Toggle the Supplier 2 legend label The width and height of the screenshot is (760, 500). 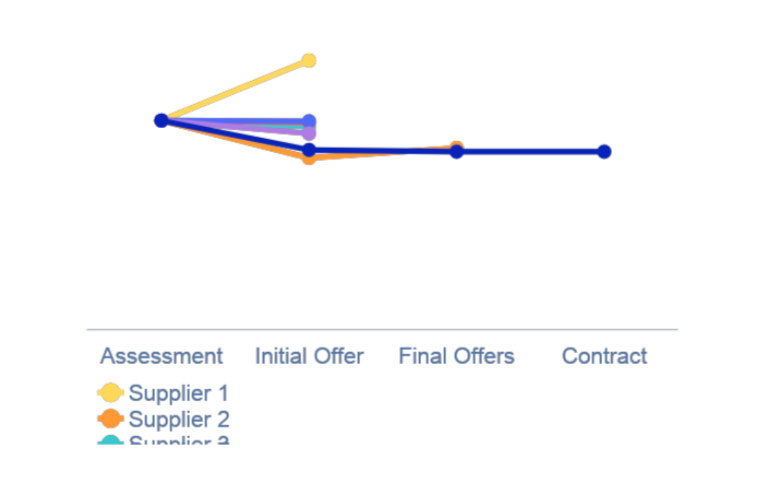coord(178,419)
